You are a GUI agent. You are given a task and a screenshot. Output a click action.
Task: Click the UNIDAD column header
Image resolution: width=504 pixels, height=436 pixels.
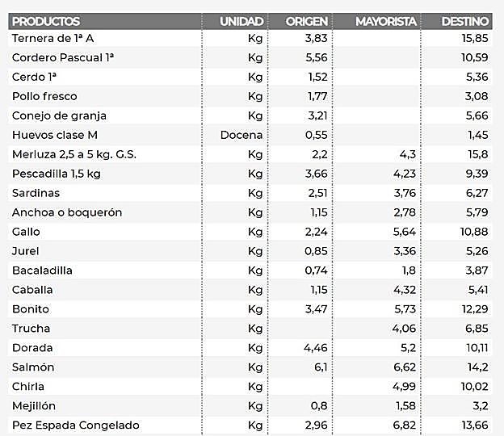241,21
